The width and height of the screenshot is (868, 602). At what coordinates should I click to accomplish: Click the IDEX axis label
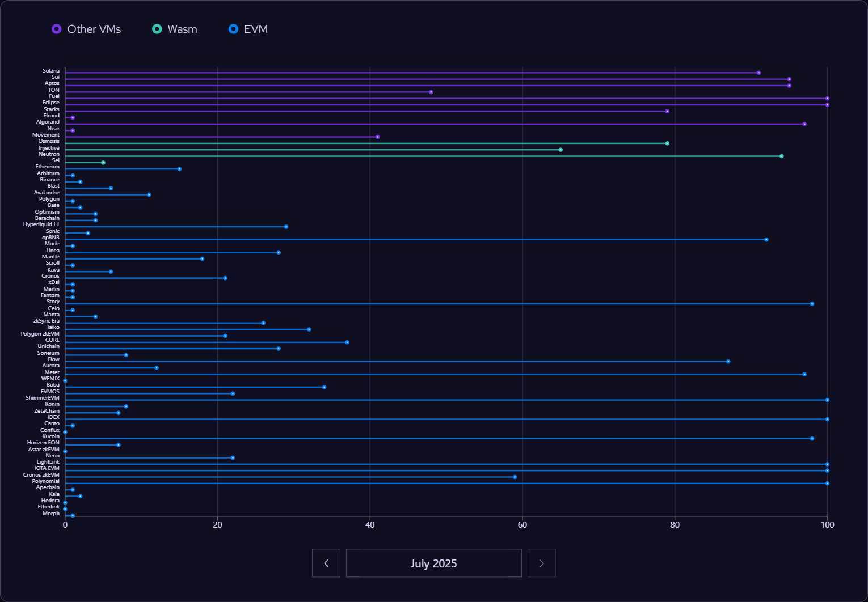[54, 417]
